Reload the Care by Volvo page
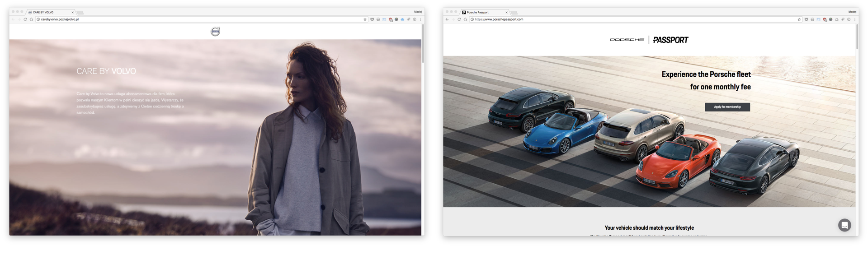The width and height of the screenshot is (868, 255). point(25,19)
